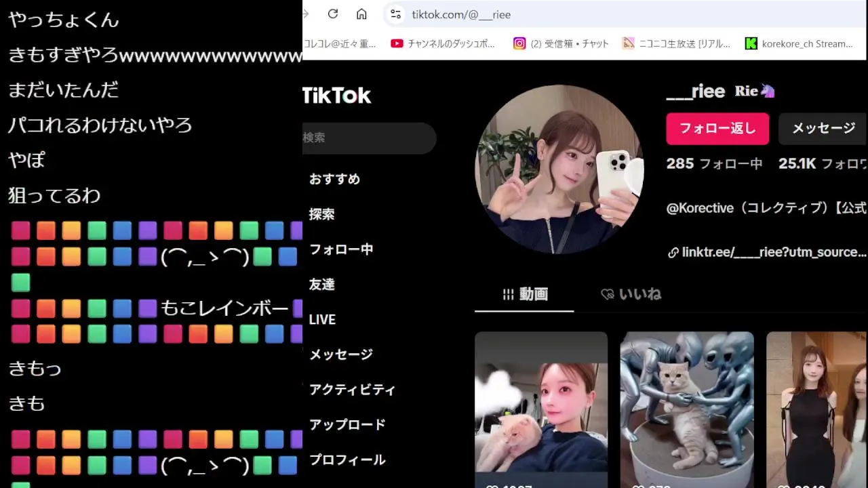Click chat comment きもっ
This screenshot has height=488, width=868.
pos(35,369)
